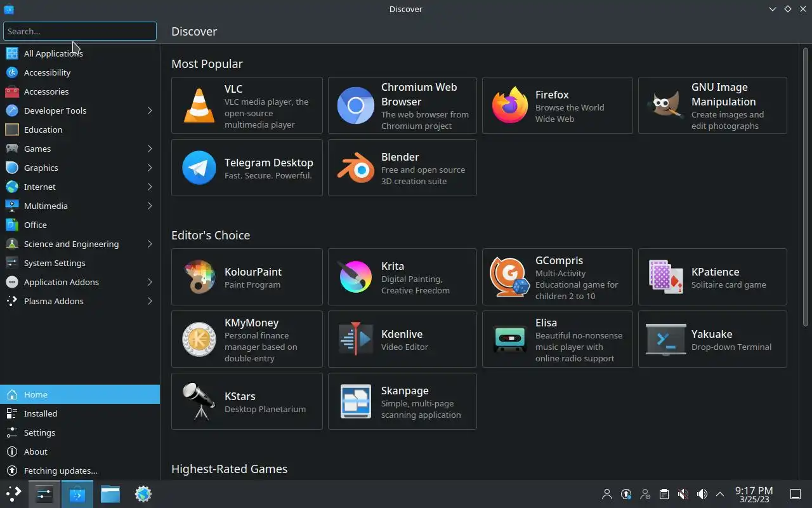Open System Settings category
812x508 pixels.
coord(80,263)
